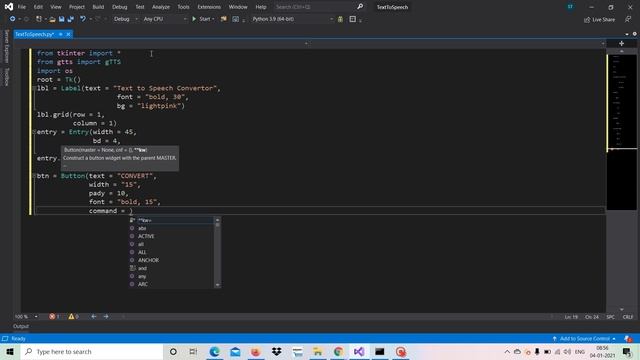This screenshot has width=640, height=360.
Task: Click the feedback icon right of Live Share
Action: 628,19
